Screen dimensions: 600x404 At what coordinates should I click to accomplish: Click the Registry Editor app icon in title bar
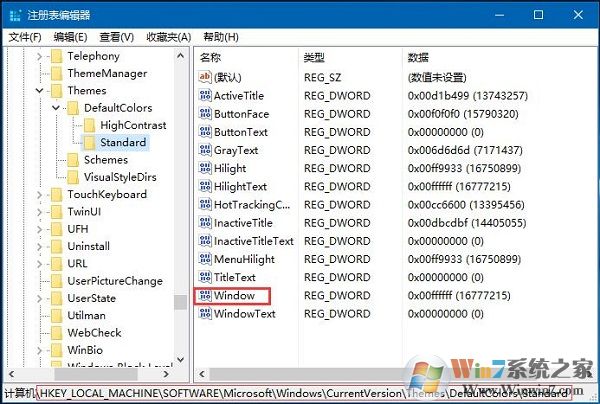click(x=15, y=15)
